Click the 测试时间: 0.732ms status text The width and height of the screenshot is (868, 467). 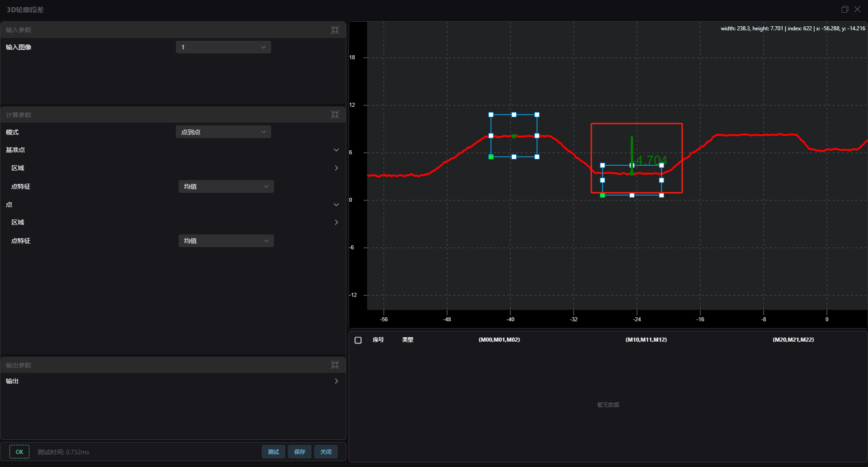(x=63, y=452)
